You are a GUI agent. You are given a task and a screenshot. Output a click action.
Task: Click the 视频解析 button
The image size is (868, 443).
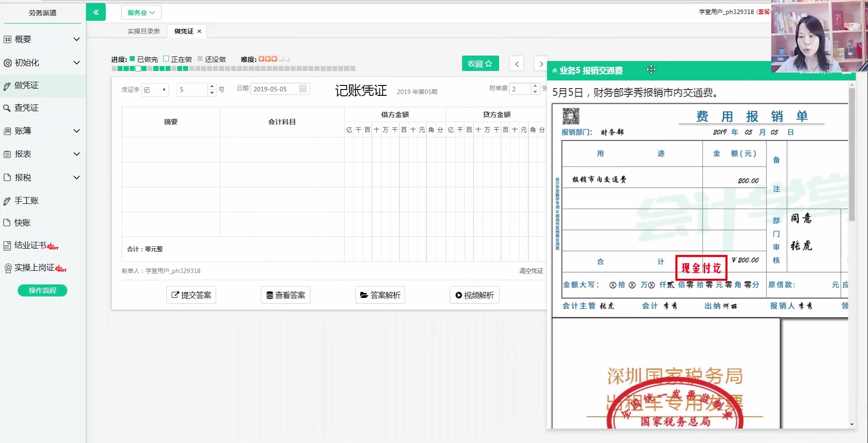pyautogui.click(x=475, y=295)
